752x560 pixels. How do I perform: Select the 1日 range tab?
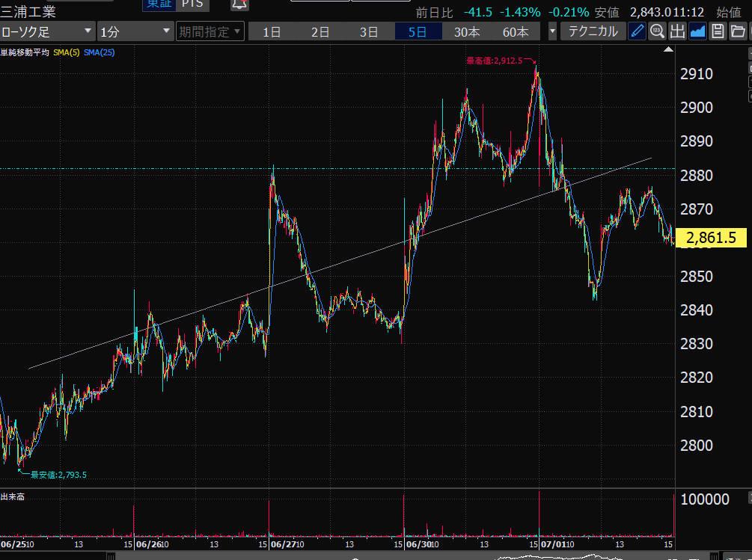pyautogui.click(x=272, y=32)
